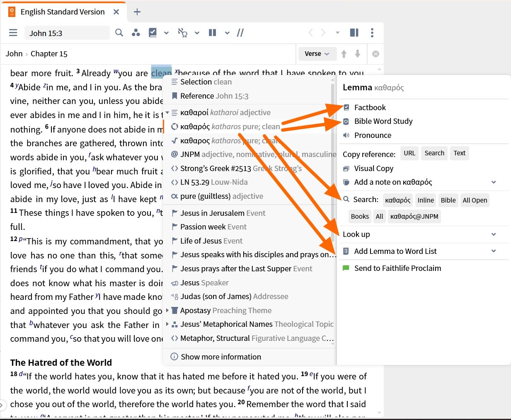Toggle the panel layout icon
Viewport: 511px width, 420px height.
[x=354, y=33]
